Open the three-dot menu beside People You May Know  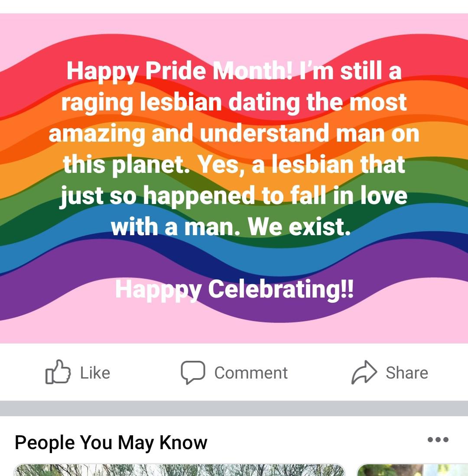[x=438, y=440]
